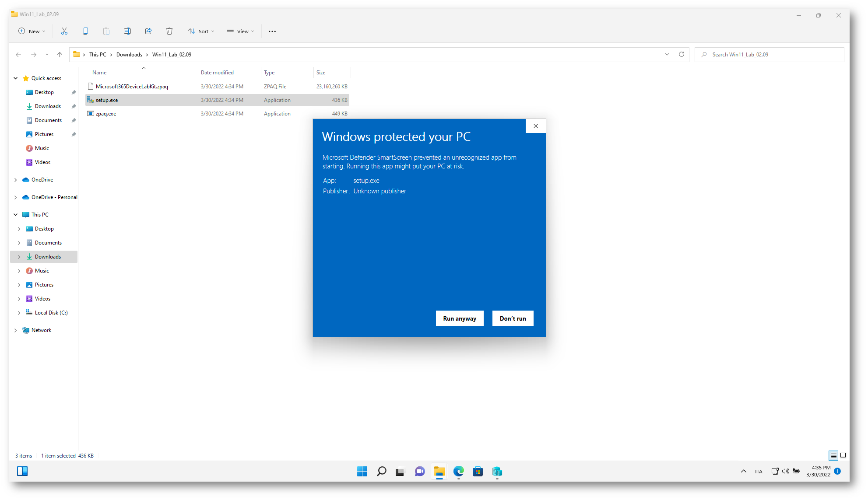Show hidden system tray icons

click(743, 472)
